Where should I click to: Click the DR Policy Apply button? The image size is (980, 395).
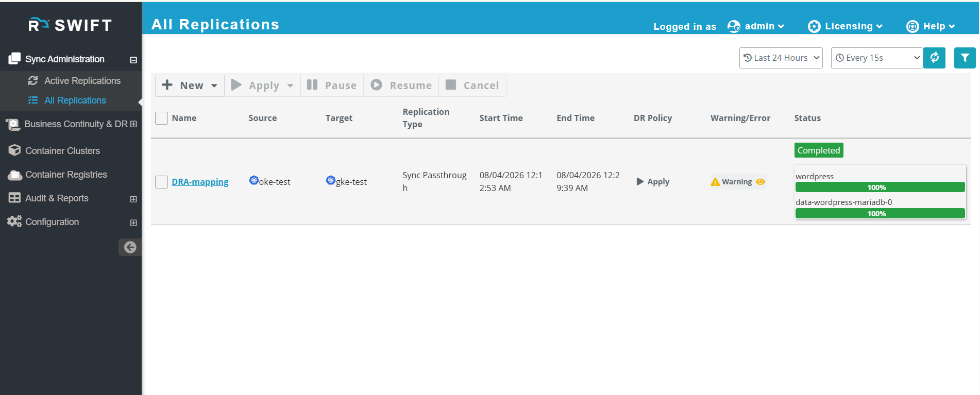pyautogui.click(x=653, y=182)
